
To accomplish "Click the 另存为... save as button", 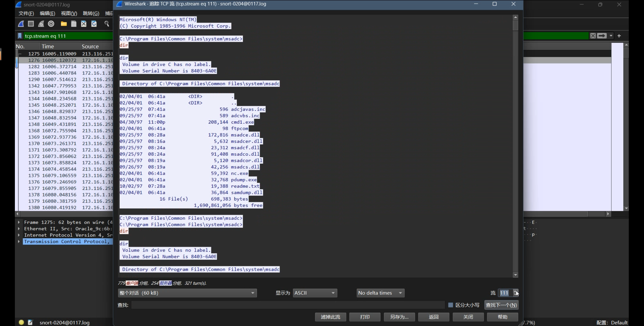I will click(399, 317).
